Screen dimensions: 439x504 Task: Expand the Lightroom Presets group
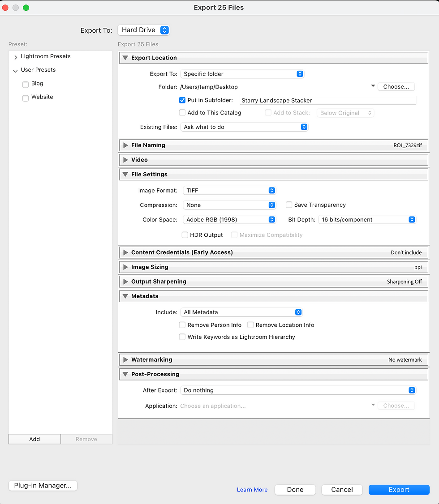pos(15,57)
